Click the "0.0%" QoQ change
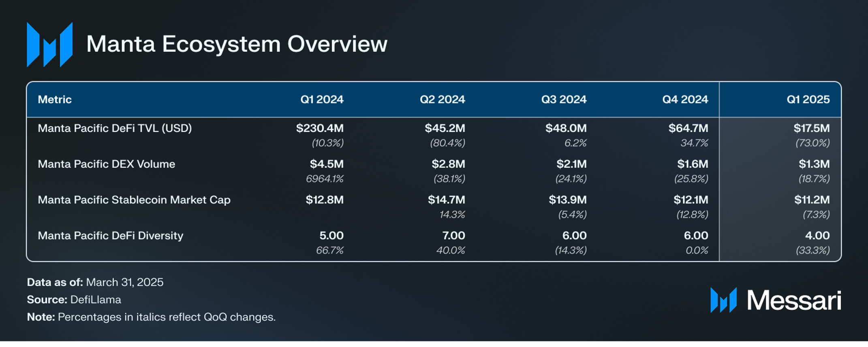The image size is (868, 347). pos(697,251)
